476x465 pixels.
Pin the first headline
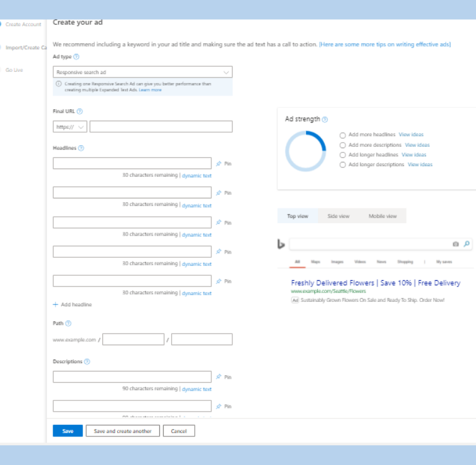click(x=223, y=164)
